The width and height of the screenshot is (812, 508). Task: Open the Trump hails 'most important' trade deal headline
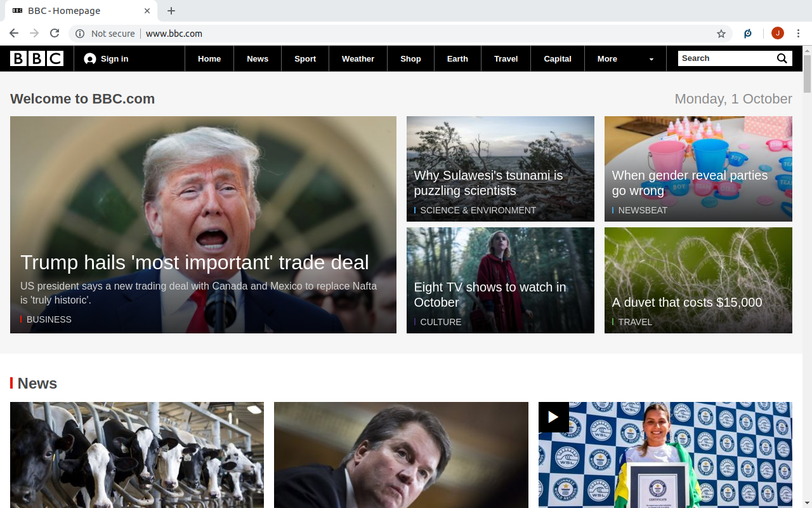[x=195, y=262]
